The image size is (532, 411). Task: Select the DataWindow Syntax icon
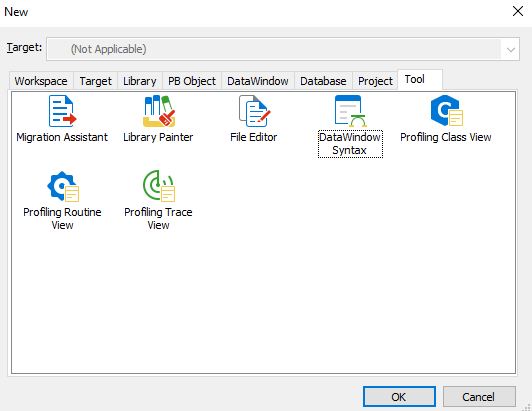[350, 111]
